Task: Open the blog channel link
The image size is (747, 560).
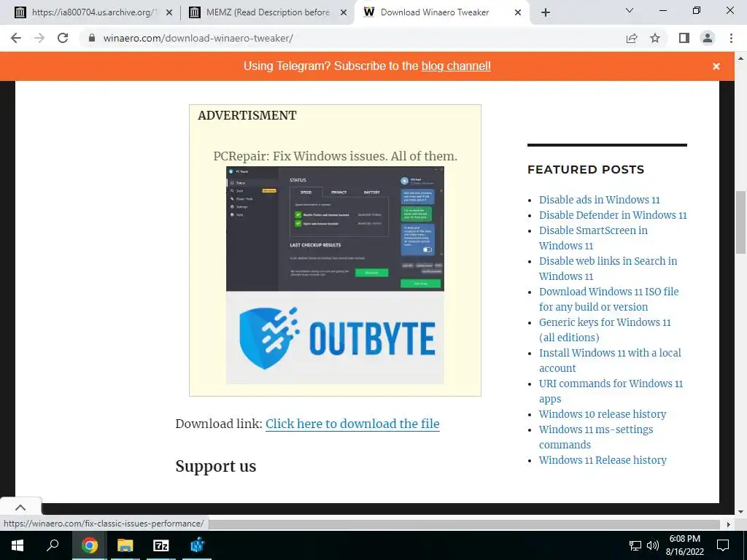Action: (456, 66)
